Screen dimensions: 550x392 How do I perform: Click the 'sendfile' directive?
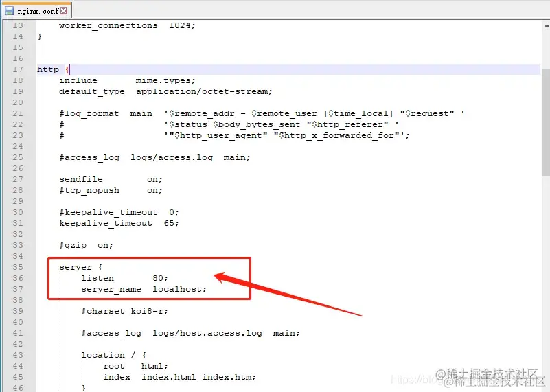(80, 179)
